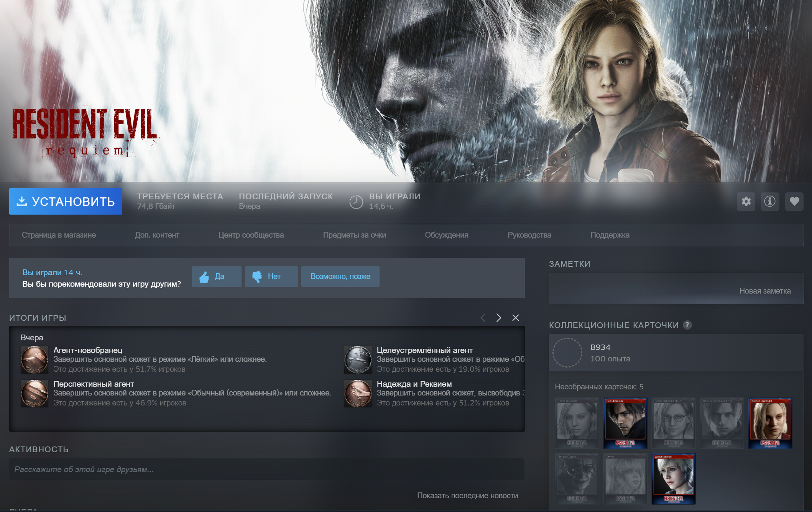The image size is (812, 512).
Task: Choose Возможно, позже for the review prompt
Action: click(340, 277)
